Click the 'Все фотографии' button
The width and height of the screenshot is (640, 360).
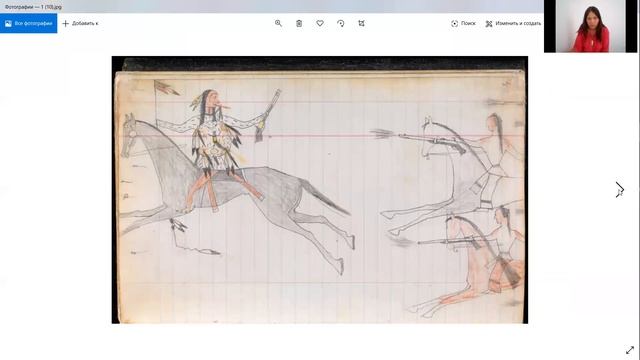(29, 23)
